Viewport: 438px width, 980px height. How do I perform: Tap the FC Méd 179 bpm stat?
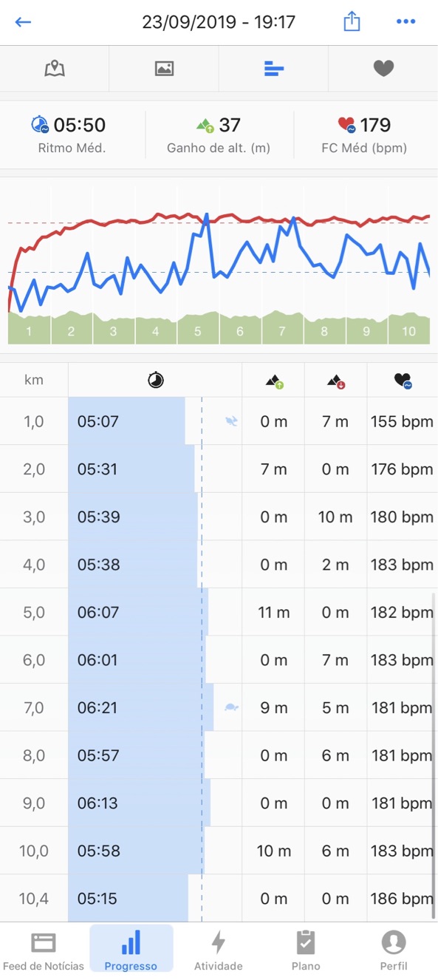(x=364, y=134)
